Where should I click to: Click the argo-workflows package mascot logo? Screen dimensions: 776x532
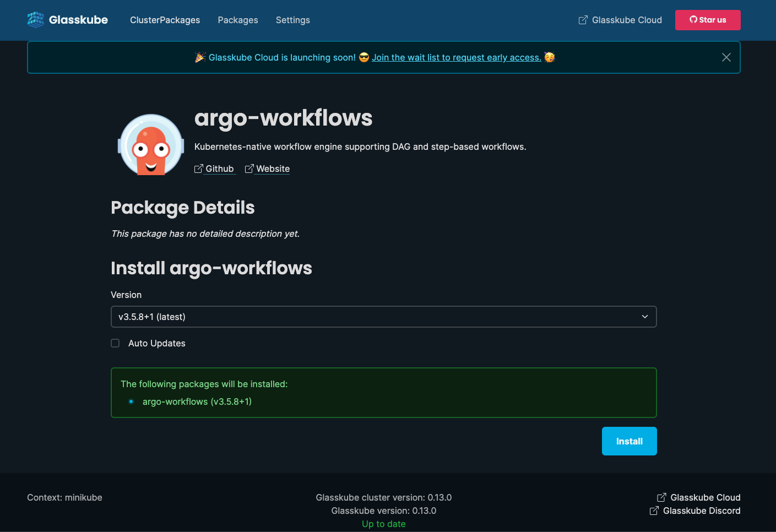coord(150,144)
